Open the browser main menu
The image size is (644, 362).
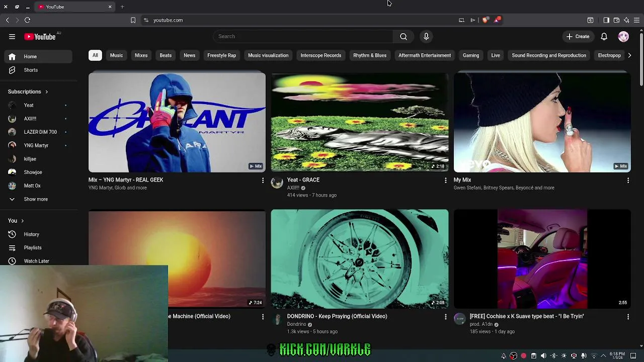[636, 20]
